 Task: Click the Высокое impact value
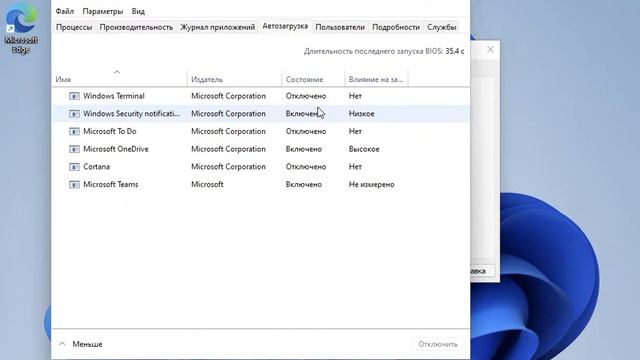pyautogui.click(x=364, y=149)
